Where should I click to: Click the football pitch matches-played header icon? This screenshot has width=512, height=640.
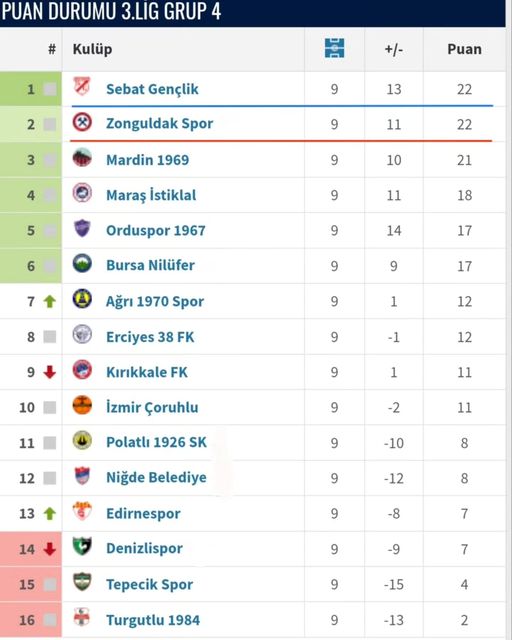click(x=334, y=48)
